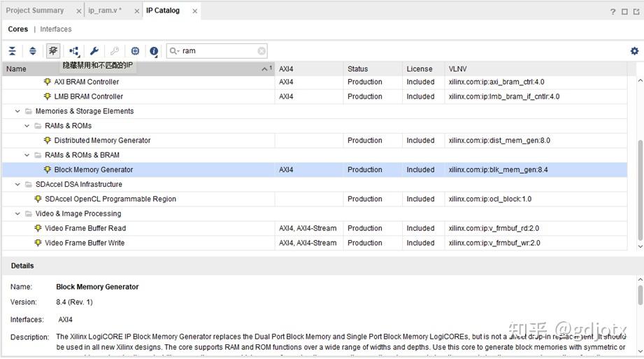This screenshot has height=359, width=644.
Task: Collapse Video & Image Processing group
Action: point(18,214)
